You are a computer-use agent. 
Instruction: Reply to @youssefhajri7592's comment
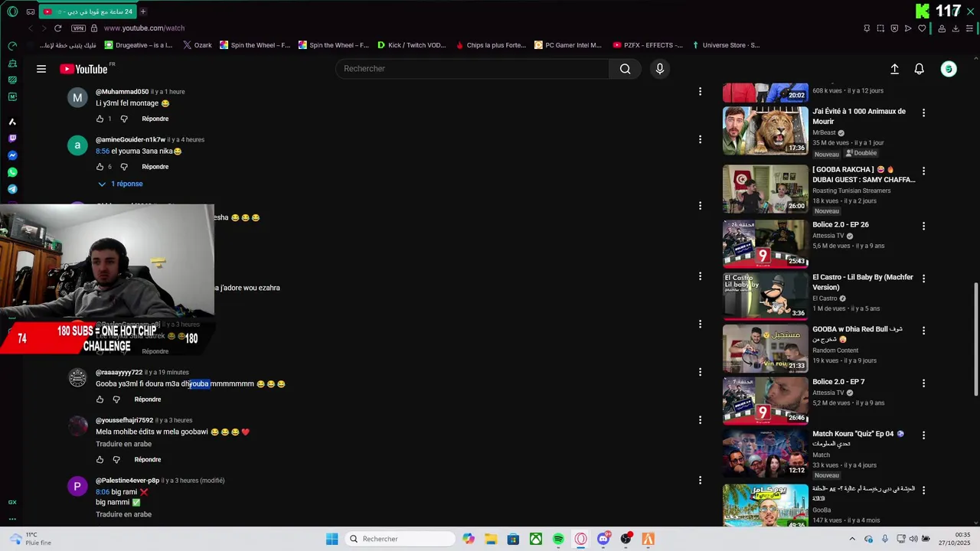(x=147, y=460)
